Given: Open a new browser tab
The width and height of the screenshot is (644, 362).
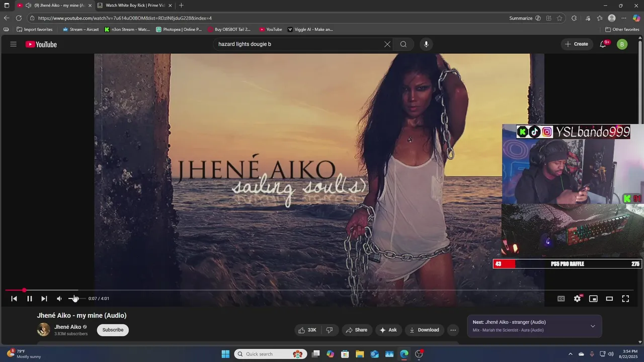Looking at the screenshot, I should 181,6.
